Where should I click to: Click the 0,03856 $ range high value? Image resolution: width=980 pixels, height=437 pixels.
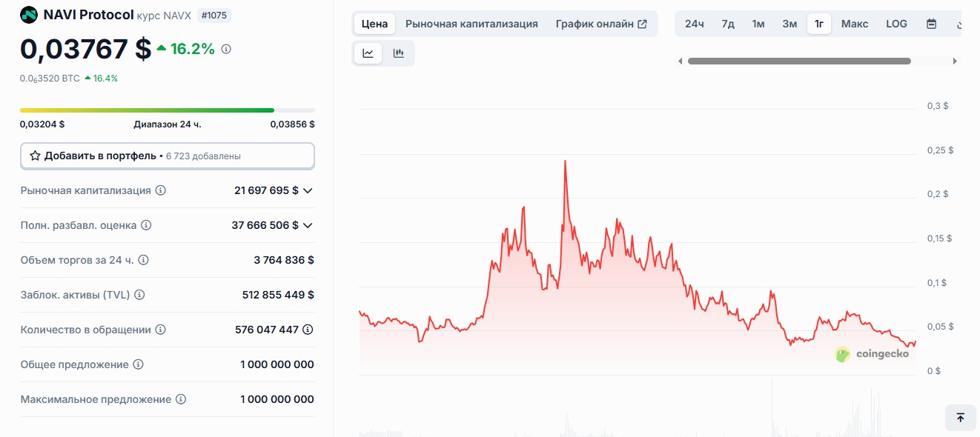[x=292, y=124]
